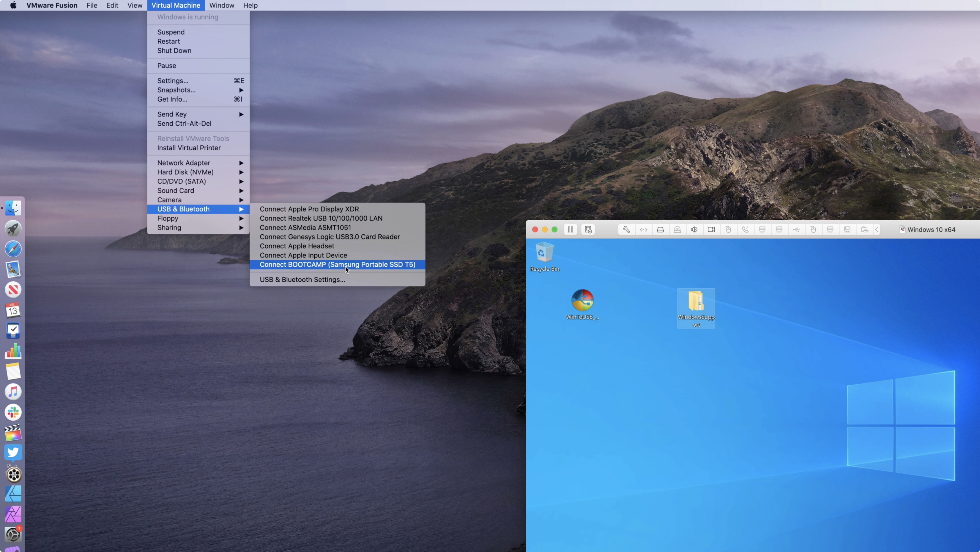Click the hard disk toolbar icon
This screenshot has width=980, height=552.
pyautogui.click(x=661, y=229)
